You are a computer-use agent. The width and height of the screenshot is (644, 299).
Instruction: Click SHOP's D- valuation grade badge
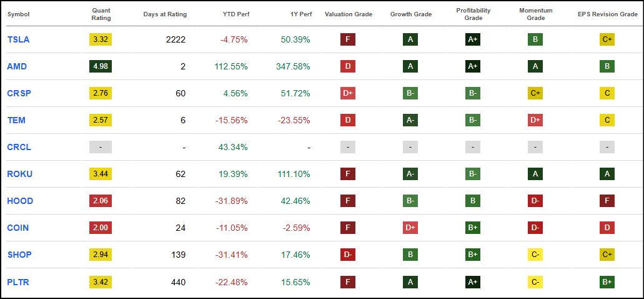(x=348, y=255)
